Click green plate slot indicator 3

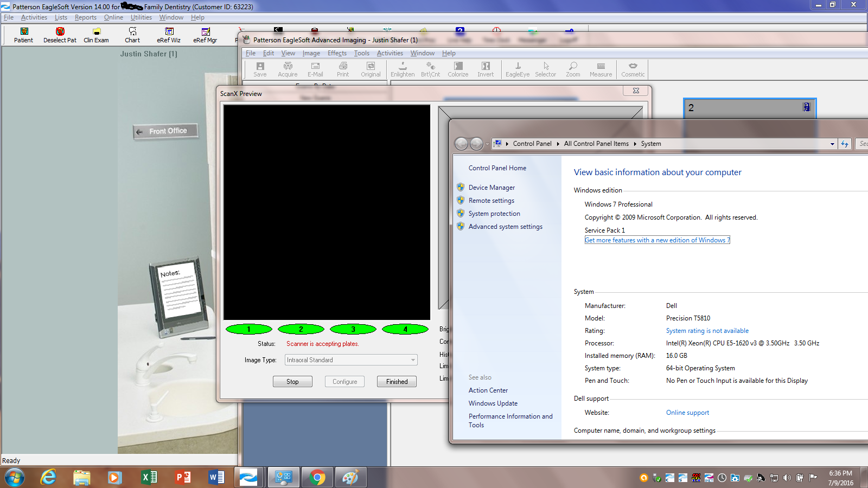pos(353,329)
